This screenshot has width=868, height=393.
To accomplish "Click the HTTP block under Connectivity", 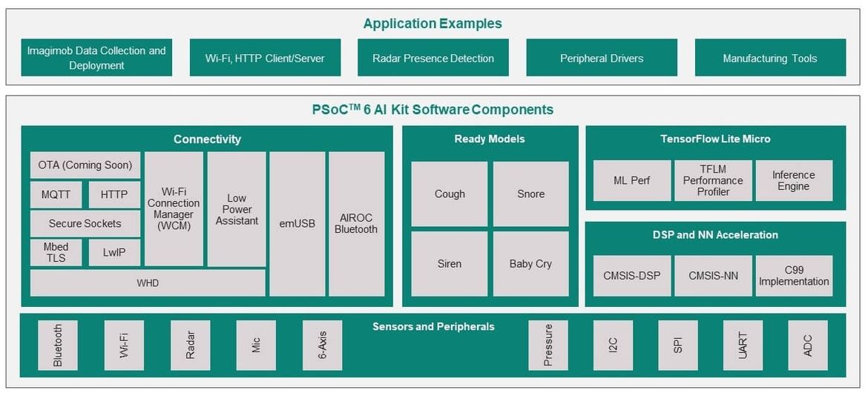I will (114, 195).
